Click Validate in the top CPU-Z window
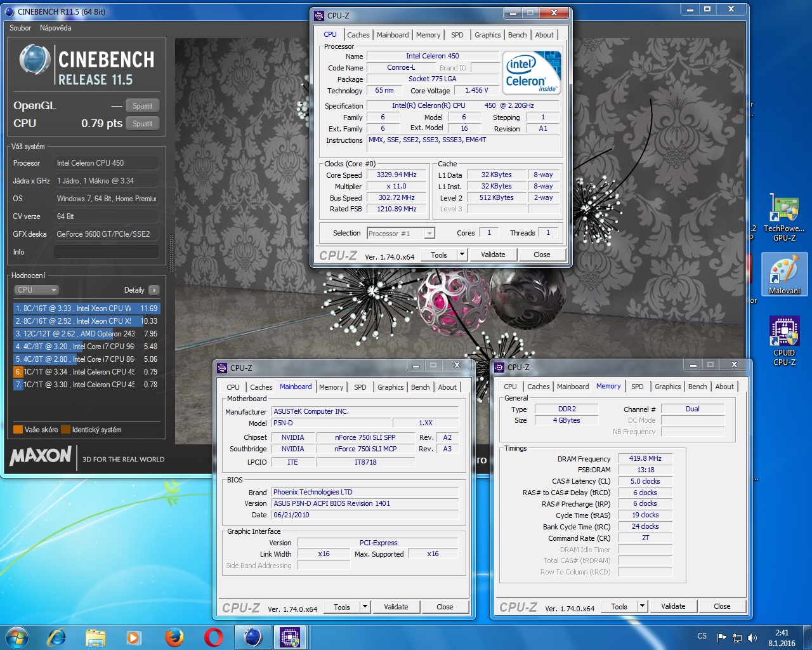The height and width of the screenshot is (650, 812). (x=493, y=255)
